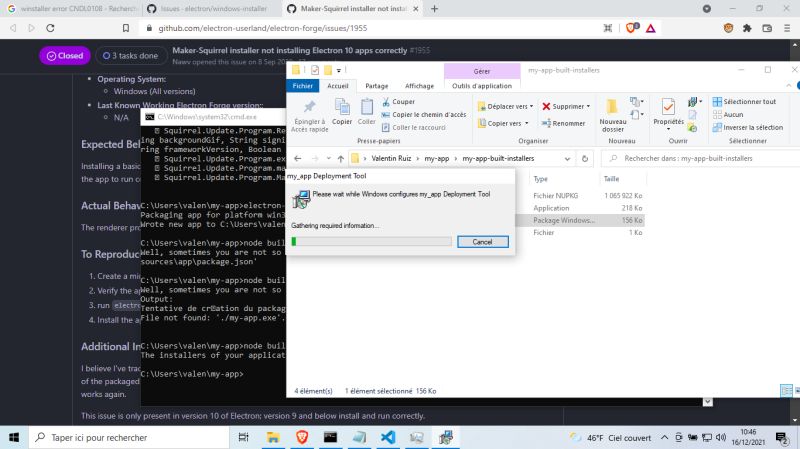Go back in Explorer navigation
Image resolution: width=800 pixels, height=449 pixels.
(x=298, y=159)
